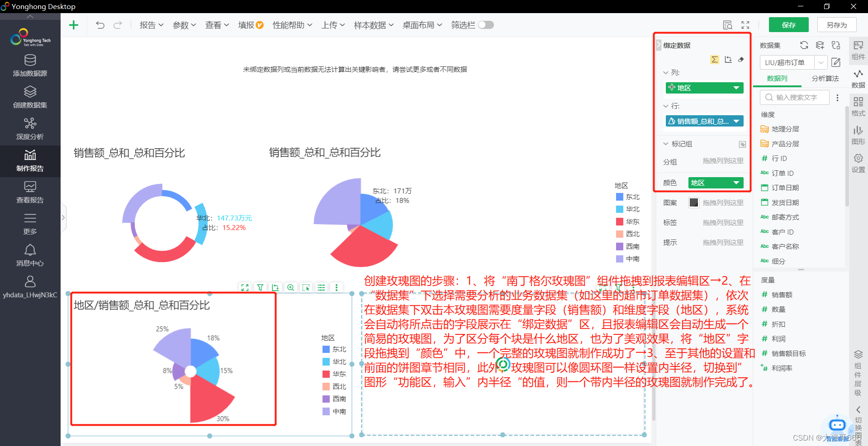Open the filter icon on chart toolbar
Viewport: 868px width, 446px height.
(x=260, y=287)
